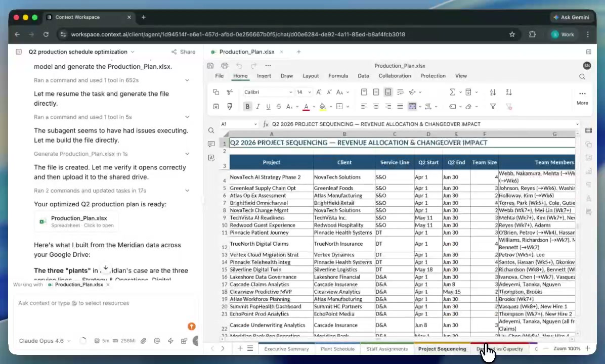Click the font color A icon

pos(306,107)
